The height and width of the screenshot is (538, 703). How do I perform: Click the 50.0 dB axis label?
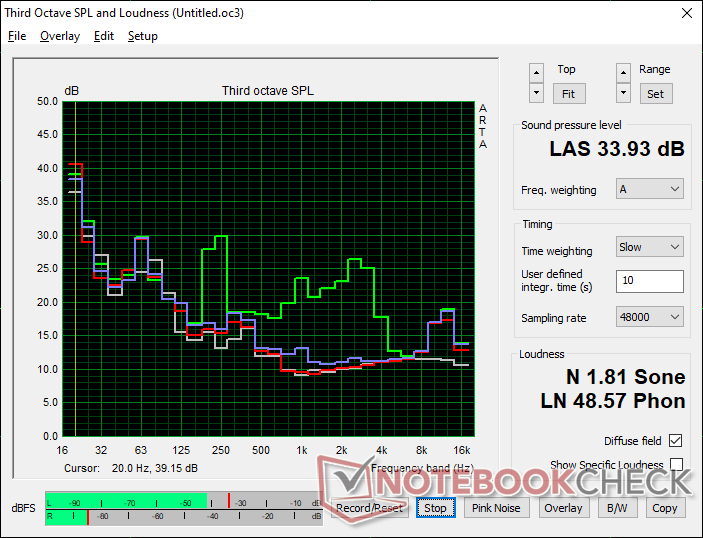tap(48, 101)
